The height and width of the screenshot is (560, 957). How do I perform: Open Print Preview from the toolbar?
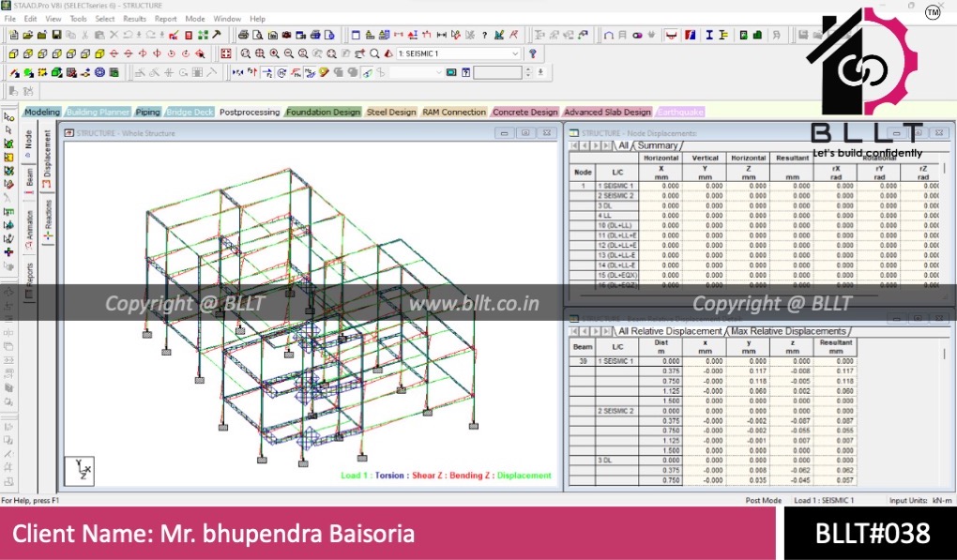click(x=258, y=36)
